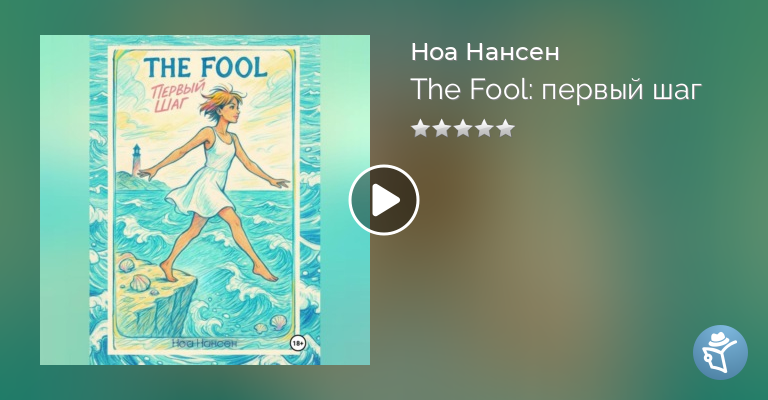This screenshot has width=768, height=400.
Task: Click the lighthouse on the book cover
Action: tap(135, 160)
